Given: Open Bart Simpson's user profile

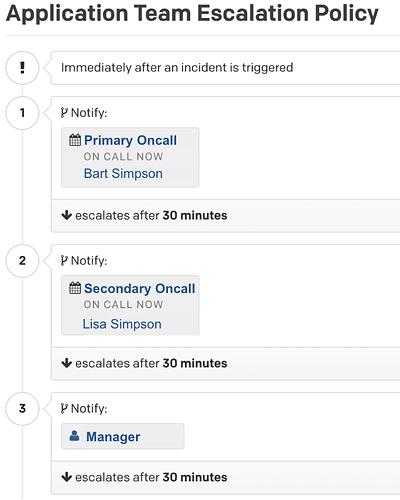Looking at the screenshot, I should click(x=123, y=174).
